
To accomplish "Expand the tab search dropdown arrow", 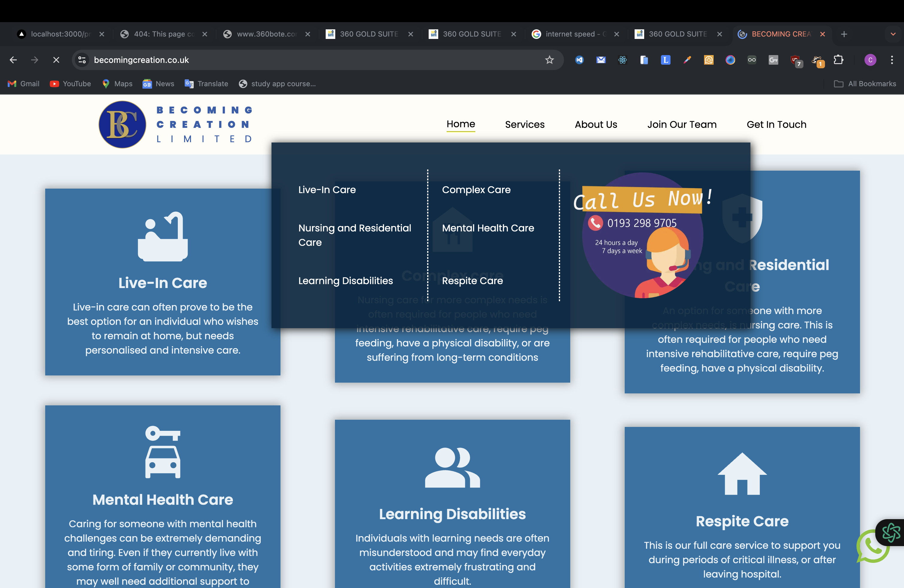I will tap(893, 34).
